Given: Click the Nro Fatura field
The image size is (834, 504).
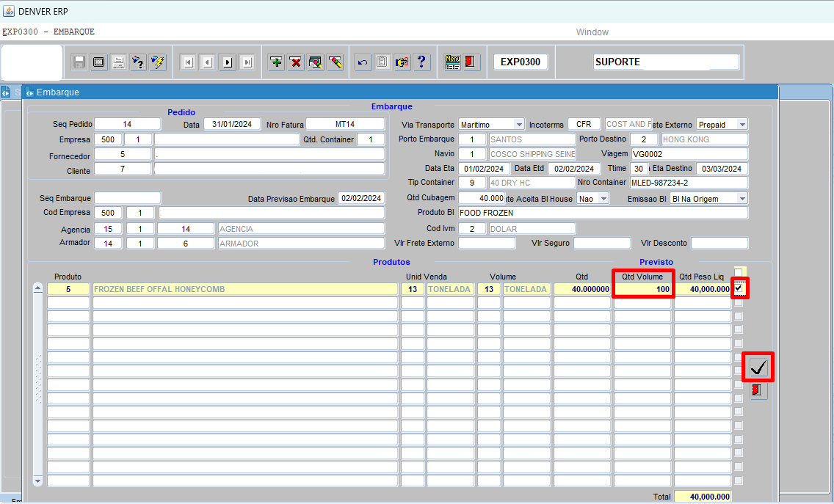Looking at the screenshot, I should (345, 124).
